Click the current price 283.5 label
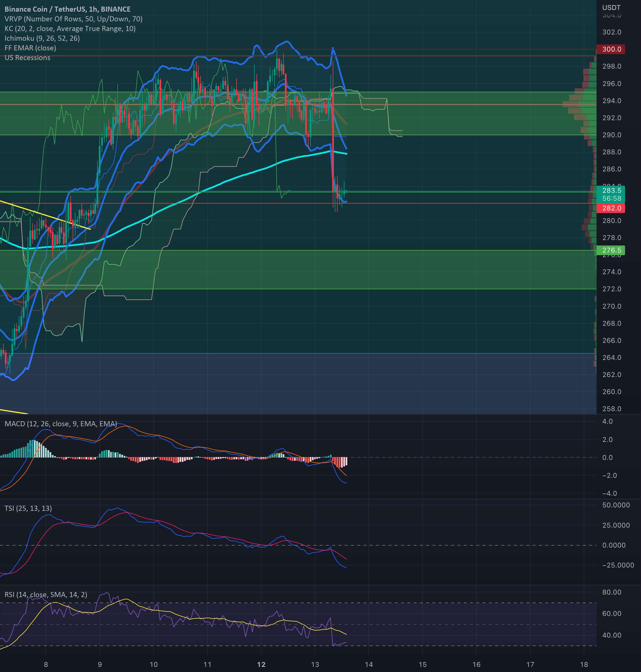The height and width of the screenshot is (672, 641). [611, 190]
